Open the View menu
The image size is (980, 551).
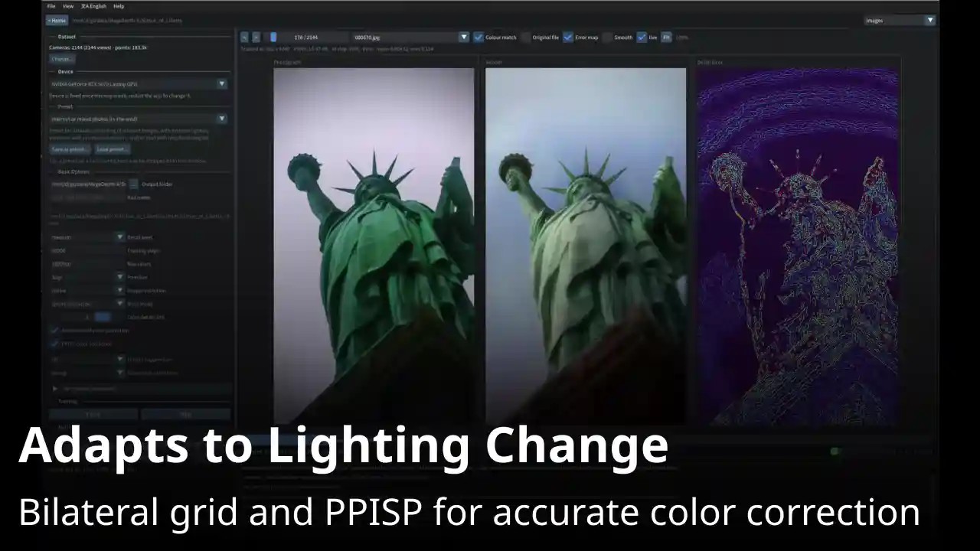tap(68, 6)
